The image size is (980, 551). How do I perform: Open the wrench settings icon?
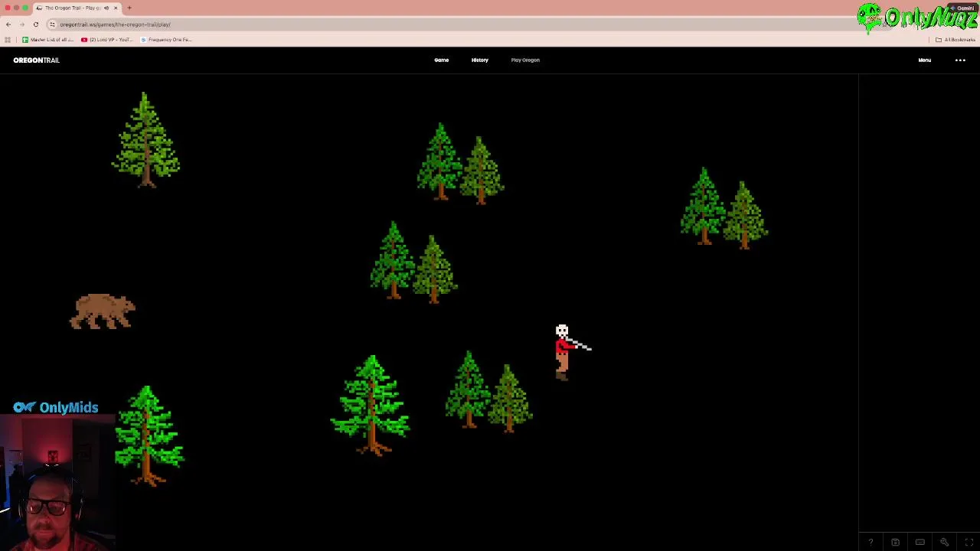(x=945, y=543)
